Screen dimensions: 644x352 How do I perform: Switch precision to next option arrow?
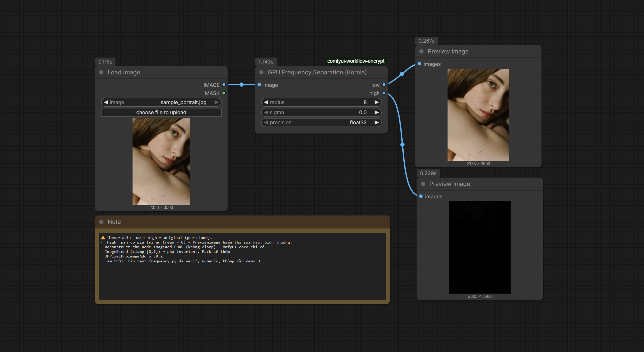(377, 122)
